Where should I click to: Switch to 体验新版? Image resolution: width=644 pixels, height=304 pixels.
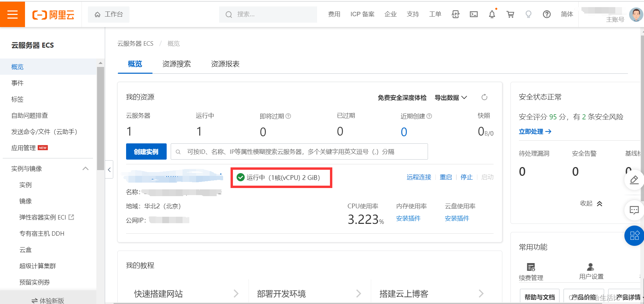pyautogui.click(x=48, y=300)
